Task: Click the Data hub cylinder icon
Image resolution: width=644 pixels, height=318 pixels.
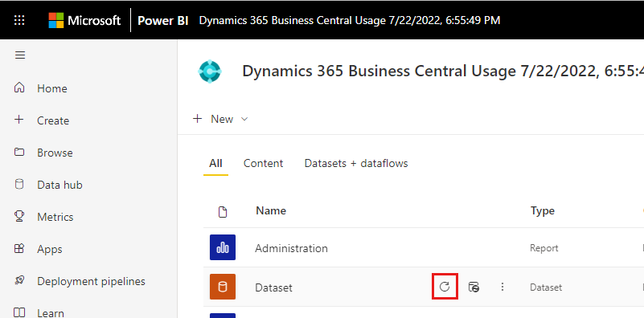Action: (19, 184)
